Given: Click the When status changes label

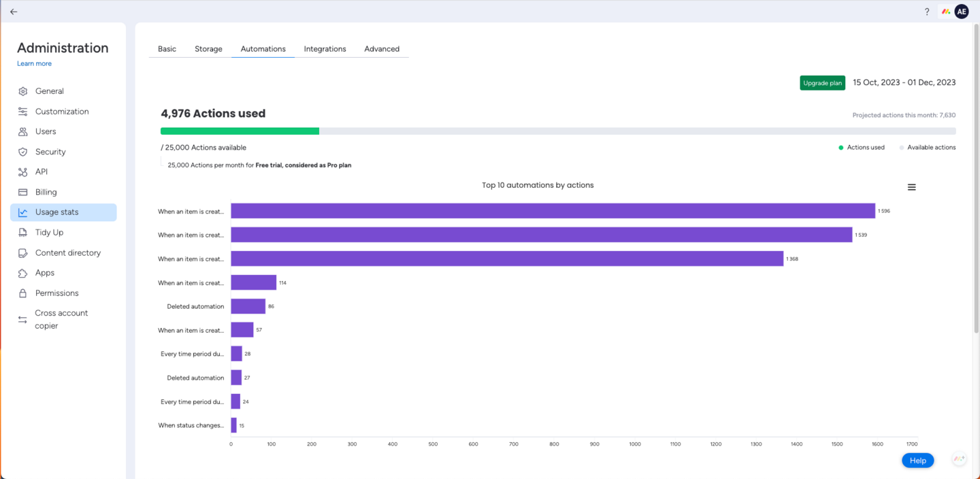Looking at the screenshot, I should [191, 425].
